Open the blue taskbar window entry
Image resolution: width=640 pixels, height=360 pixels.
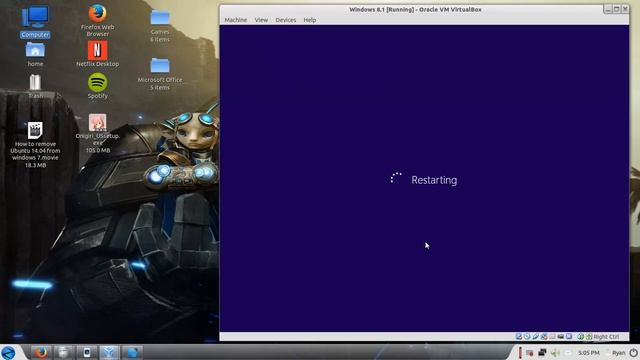point(132,352)
